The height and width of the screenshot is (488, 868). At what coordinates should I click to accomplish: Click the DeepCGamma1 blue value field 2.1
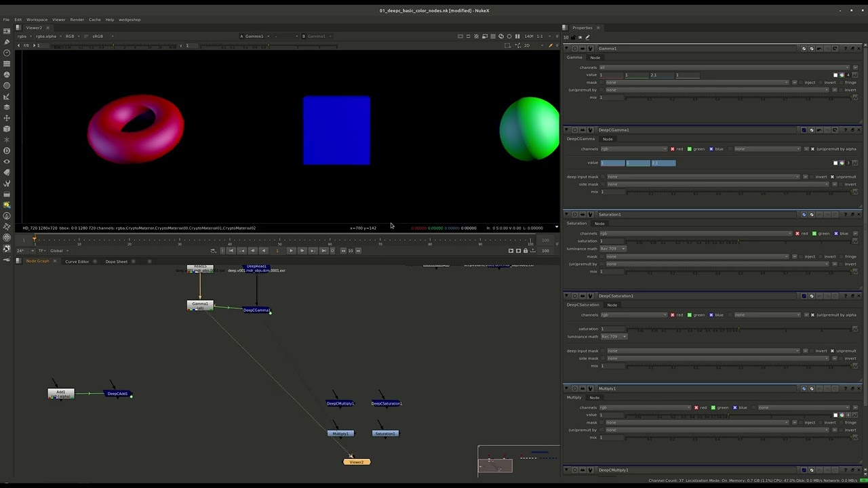click(663, 163)
